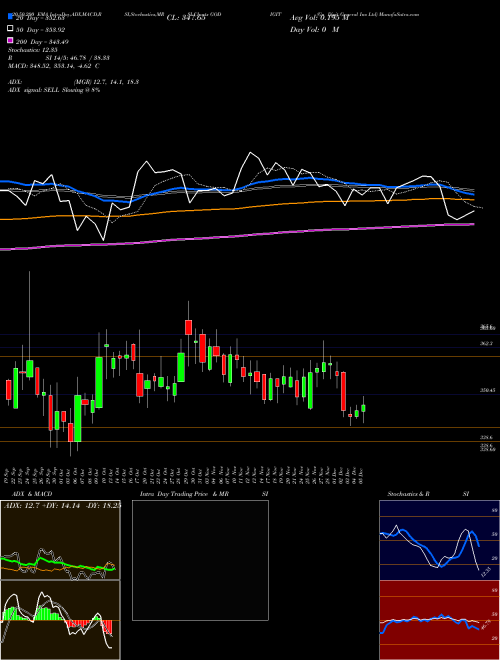
Task: Click the magenta 200 Day legend swatch
Action: pyautogui.click(x=10, y=41)
